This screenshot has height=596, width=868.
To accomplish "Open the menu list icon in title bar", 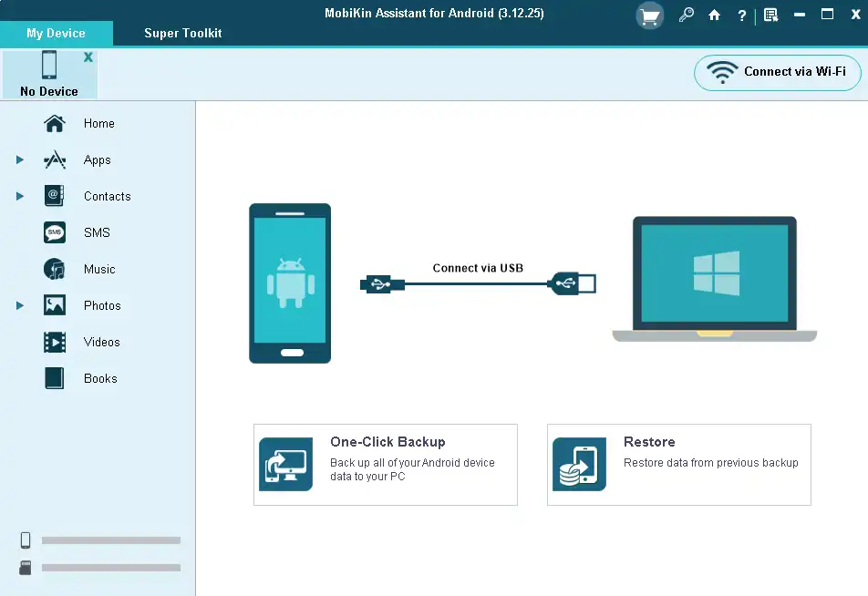I will (x=770, y=15).
